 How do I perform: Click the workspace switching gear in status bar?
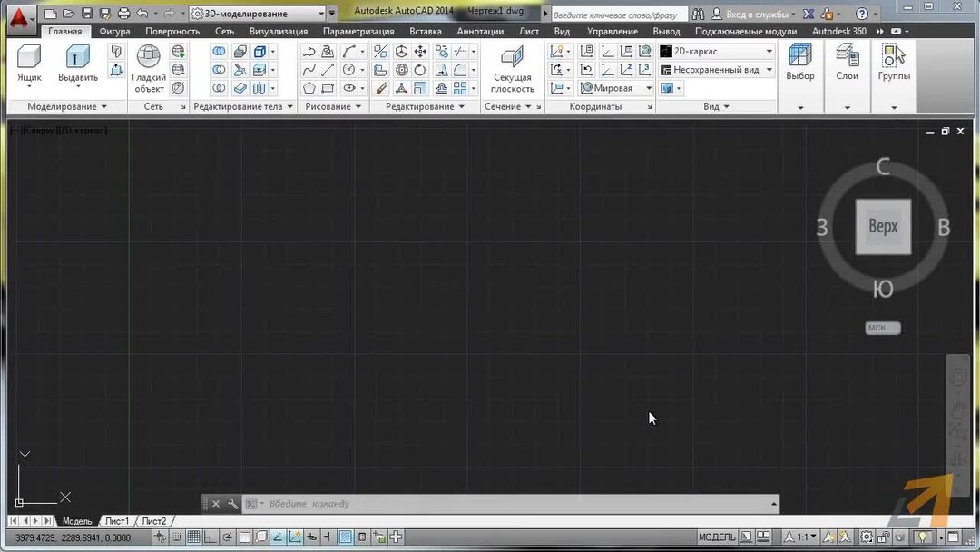click(x=867, y=537)
